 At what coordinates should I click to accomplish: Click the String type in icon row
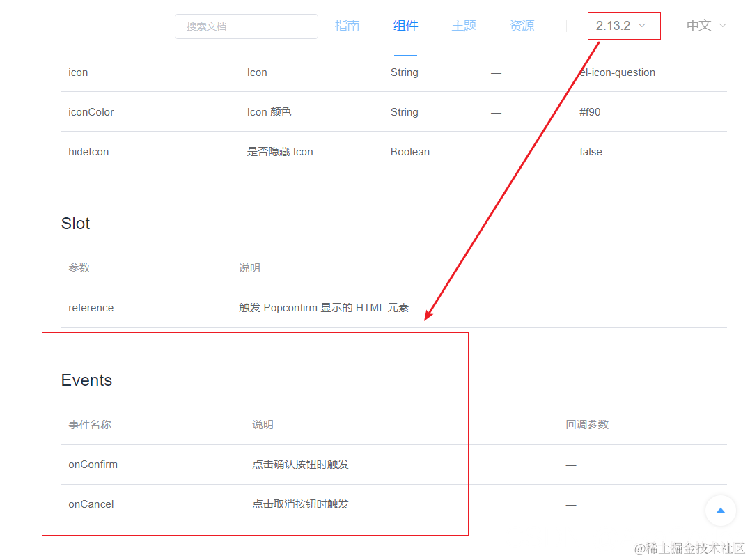click(x=404, y=72)
